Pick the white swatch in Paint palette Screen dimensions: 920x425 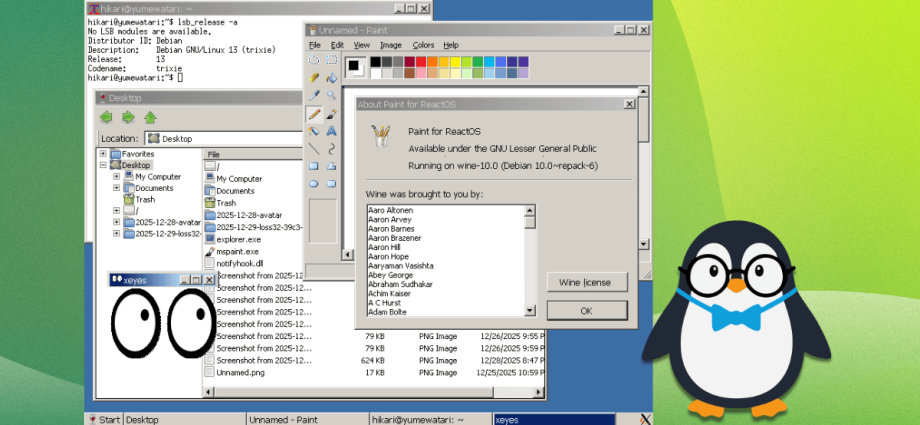point(375,73)
